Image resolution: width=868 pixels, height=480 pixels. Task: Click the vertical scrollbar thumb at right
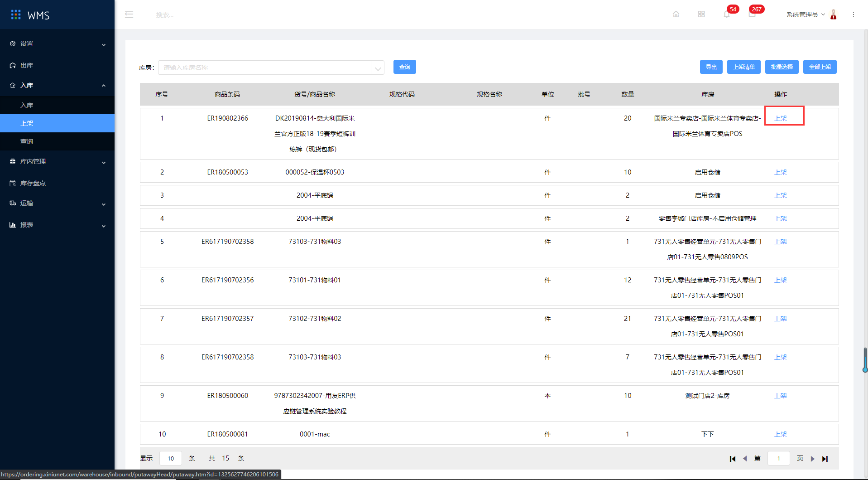(865, 360)
